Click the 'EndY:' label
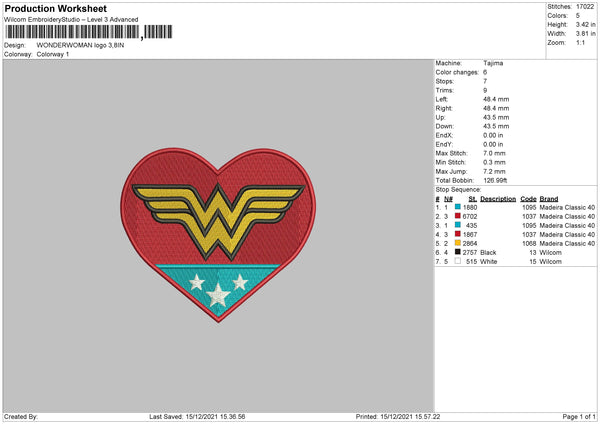Viewport: 600px width, 424px height. pos(444,144)
